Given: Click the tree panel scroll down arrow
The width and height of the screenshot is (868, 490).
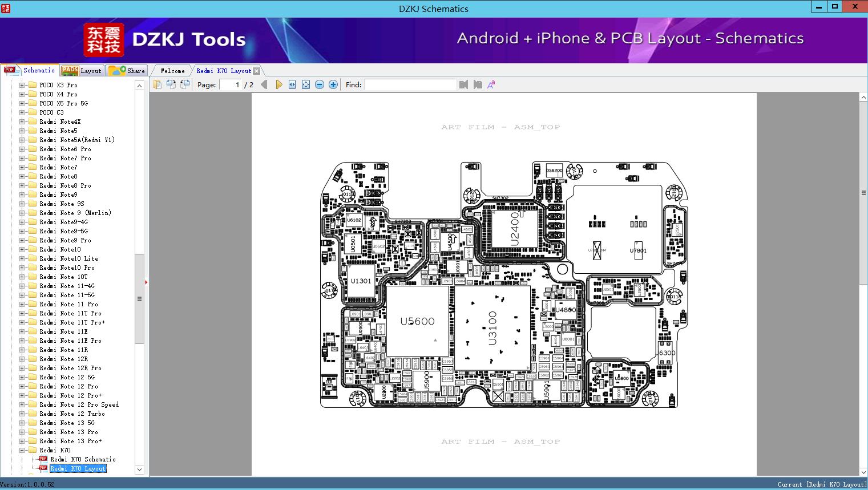Looking at the screenshot, I should 139,469.
